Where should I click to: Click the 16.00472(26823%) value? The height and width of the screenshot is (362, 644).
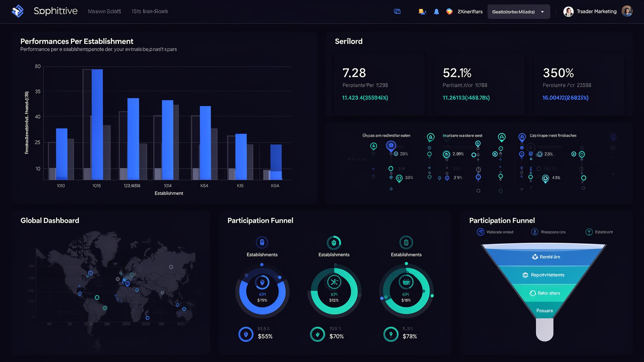click(x=565, y=98)
